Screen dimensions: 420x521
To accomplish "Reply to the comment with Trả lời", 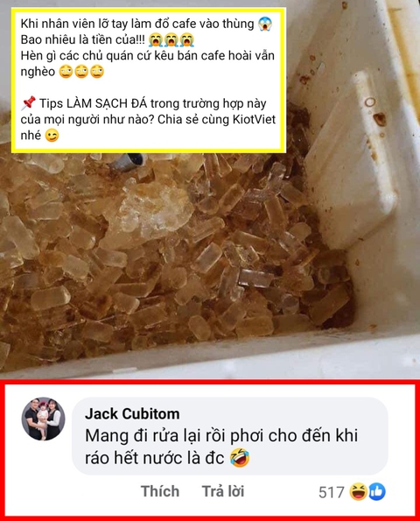I will pyautogui.click(x=223, y=491).
